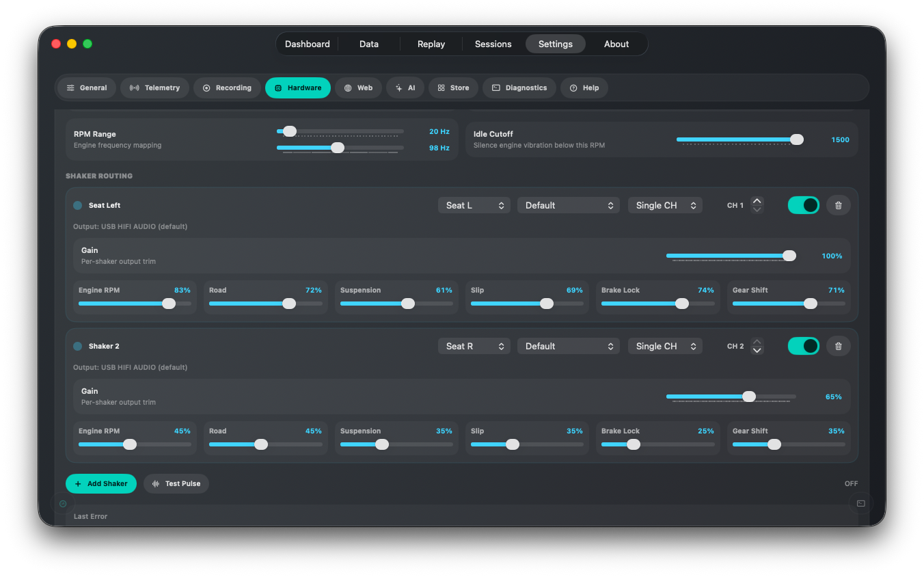Adjust Shaker 2 Road slider
The height and width of the screenshot is (577, 924).
[x=266, y=444]
